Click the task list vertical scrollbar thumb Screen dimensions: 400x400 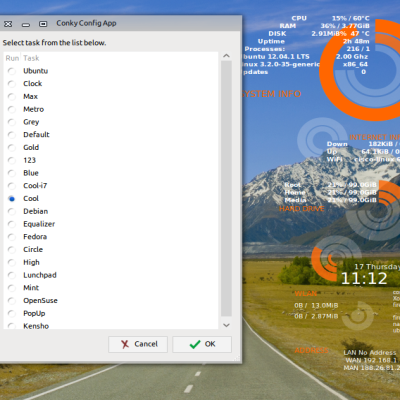pos(226,188)
